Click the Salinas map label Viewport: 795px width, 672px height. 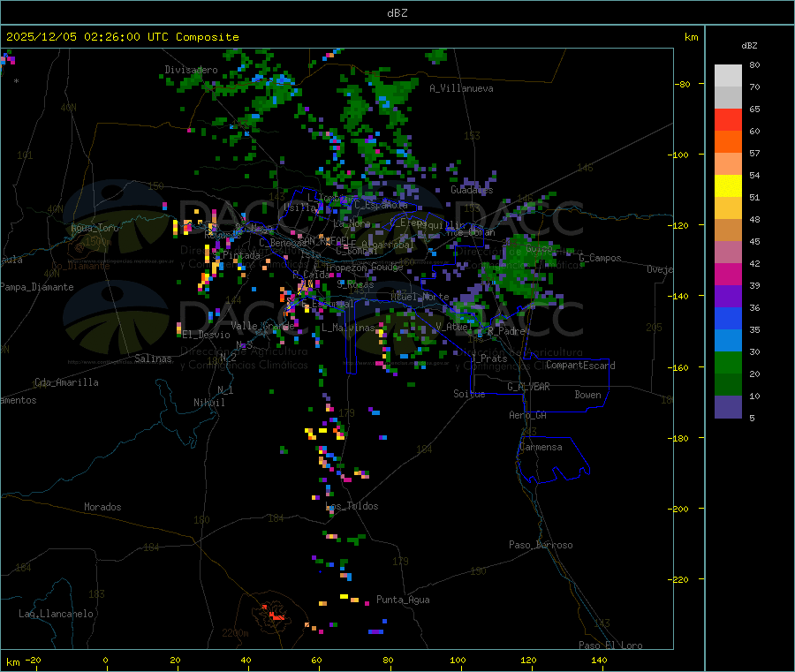point(153,359)
